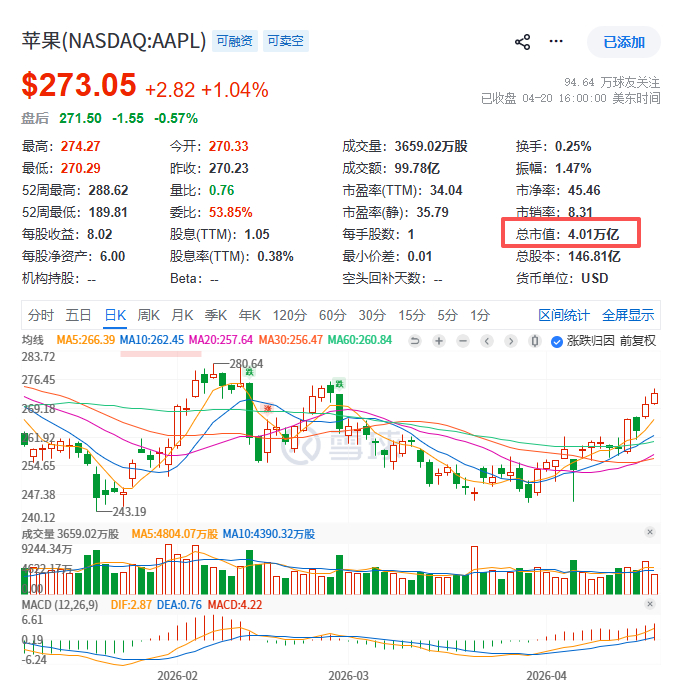Click the $273.05 current price

(79, 85)
